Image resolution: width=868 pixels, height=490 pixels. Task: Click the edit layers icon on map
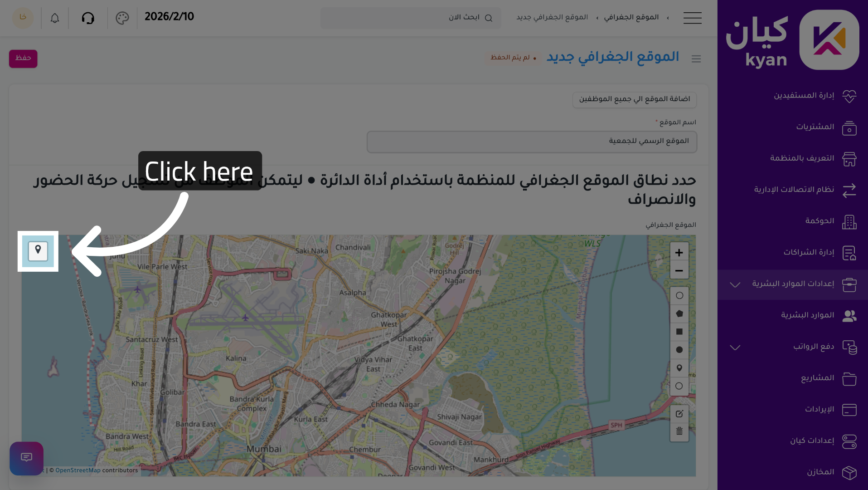[x=679, y=414]
